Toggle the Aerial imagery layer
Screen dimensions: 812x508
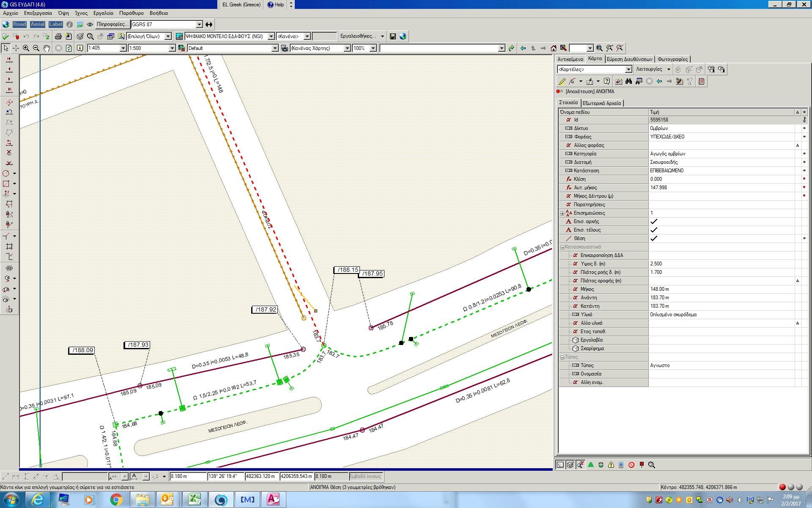click(x=38, y=25)
